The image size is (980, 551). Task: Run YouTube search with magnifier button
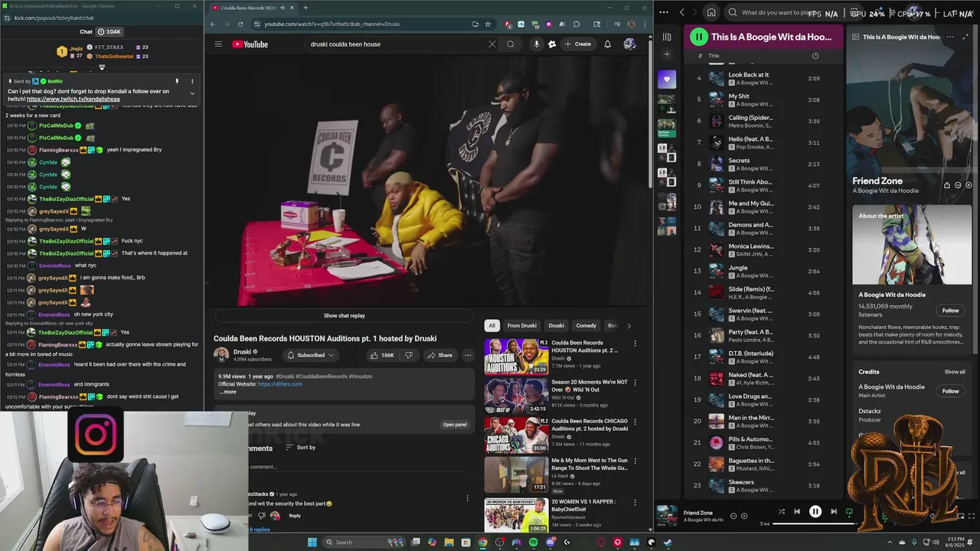(x=511, y=44)
